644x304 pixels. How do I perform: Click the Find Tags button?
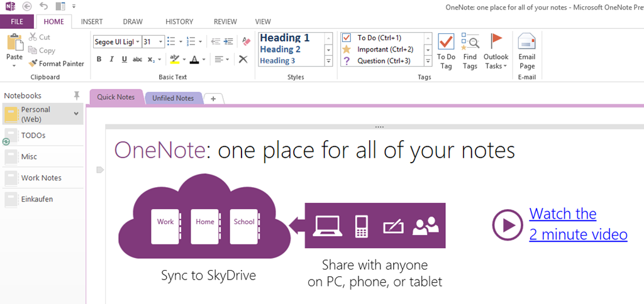[x=470, y=52]
